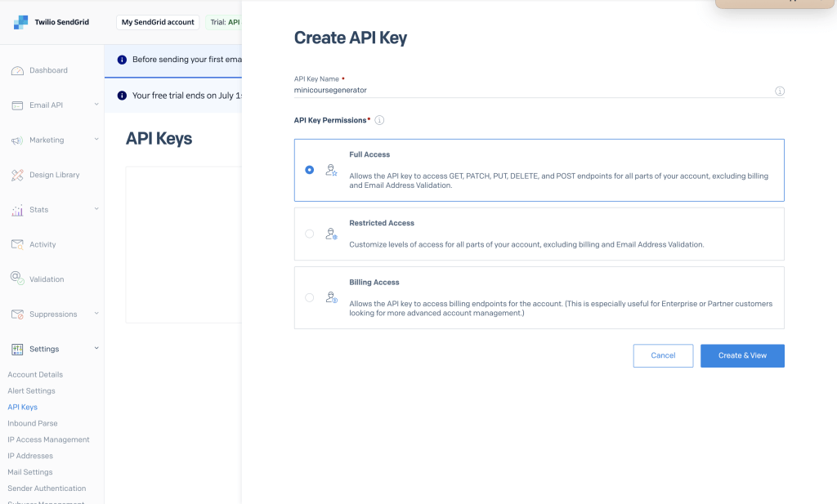Click info icon next to API Key Permissions
This screenshot has width=837, height=504.
[379, 120]
